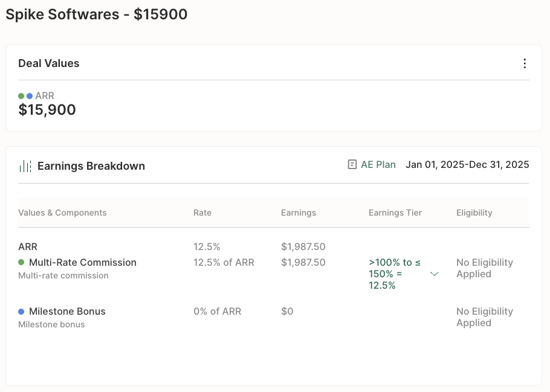Click the Earnings Tier column header

[x=395, y=213]
